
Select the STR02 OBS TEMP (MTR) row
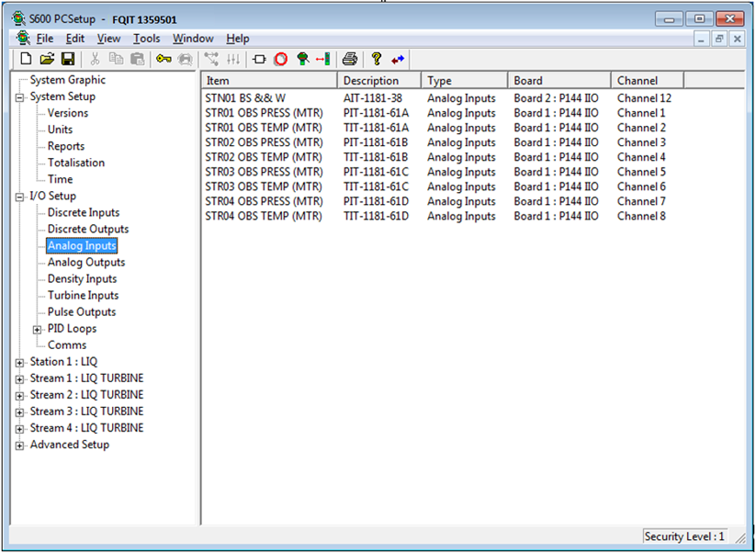pos(435,157)
